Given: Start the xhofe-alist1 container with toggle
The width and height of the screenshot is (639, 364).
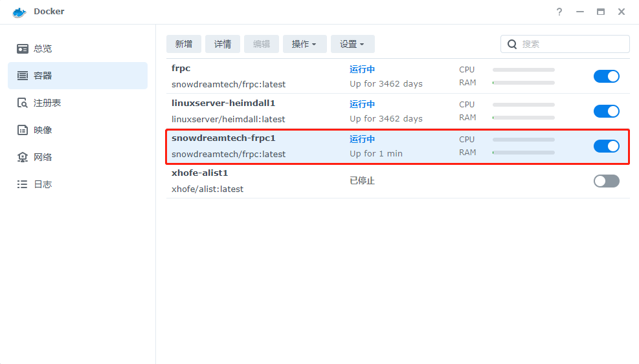Looking at the screenshot, I should click(x=606, y=181).
